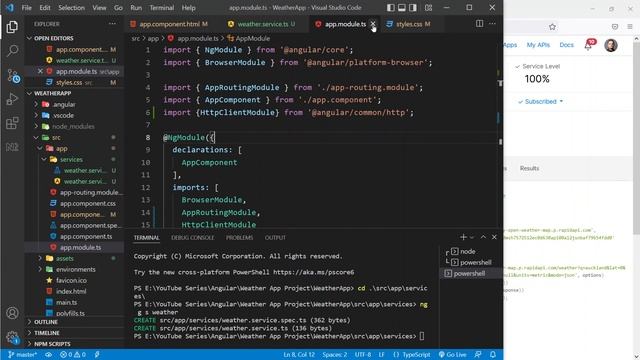Open the Terminal menu
Screen dimensions: 640x360
pos(162,8)
